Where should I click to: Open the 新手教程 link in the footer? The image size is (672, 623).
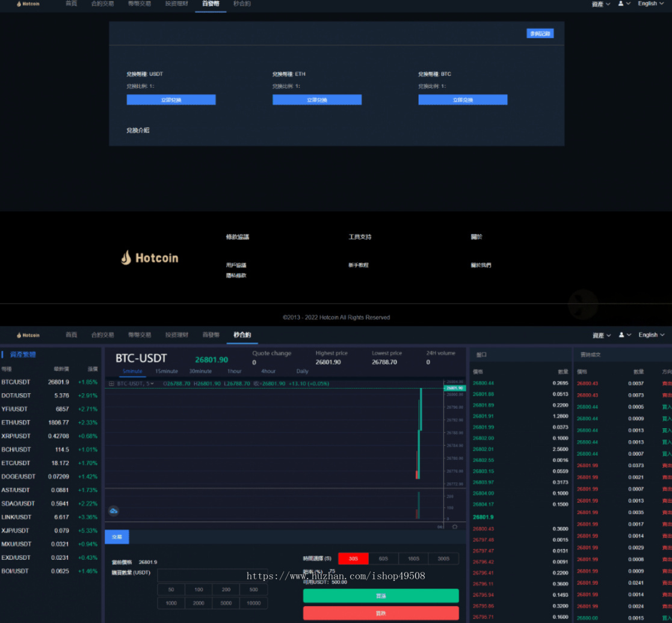point(359,265)
